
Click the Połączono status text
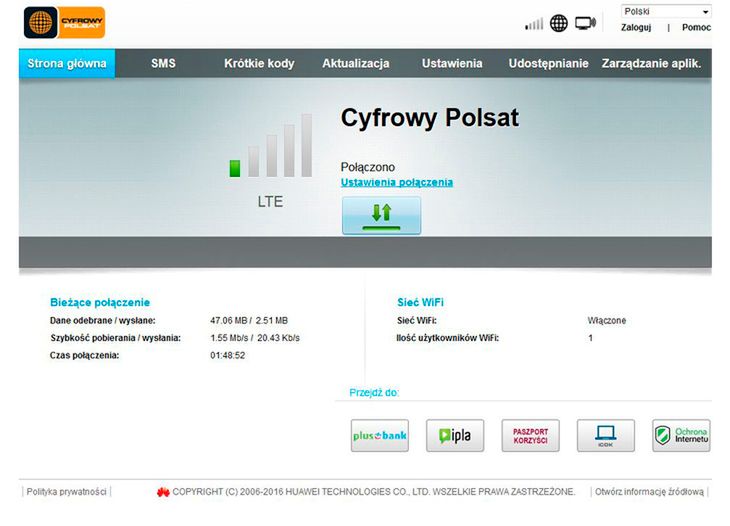point(368,167)
